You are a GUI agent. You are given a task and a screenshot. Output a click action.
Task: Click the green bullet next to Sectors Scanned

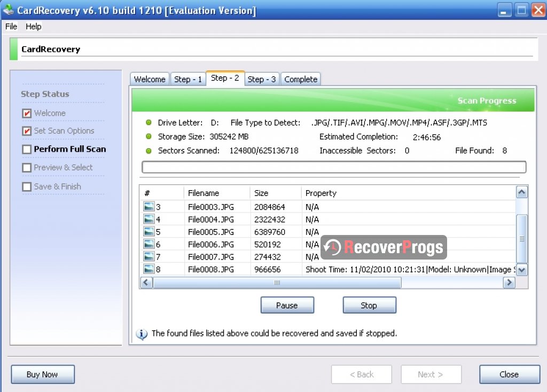coord(149,151)
